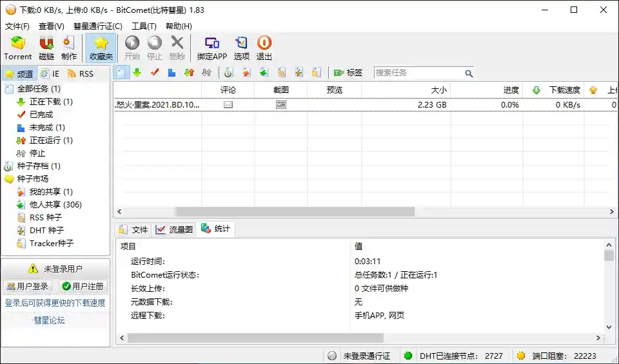Click statistics panel scroll down arrow
Image resolution: width=619 pixels, height=364 pixels.
tap(609, 327)
